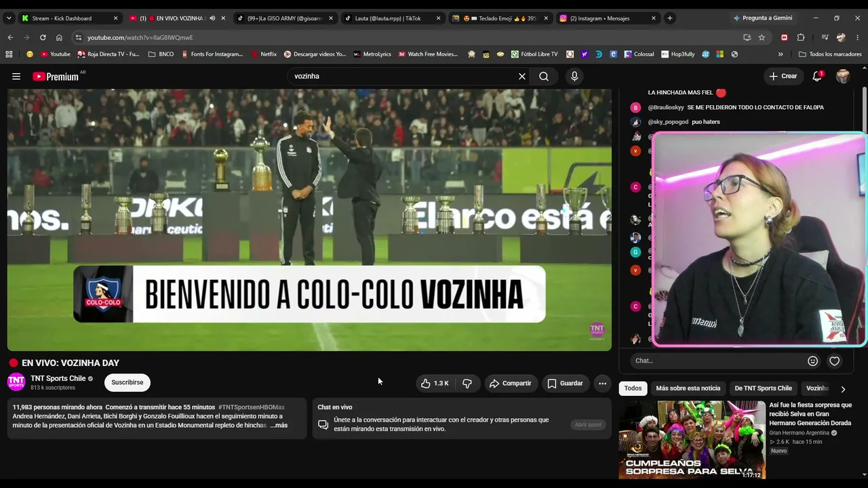Screen dimensions: 868x488
Task: Go to YouTube Premium home logo
Action: [x=56, y=77]
